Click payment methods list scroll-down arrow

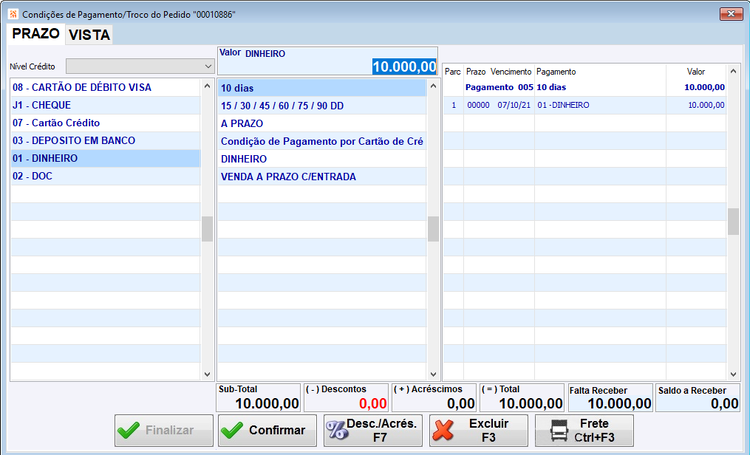point(207,374)
